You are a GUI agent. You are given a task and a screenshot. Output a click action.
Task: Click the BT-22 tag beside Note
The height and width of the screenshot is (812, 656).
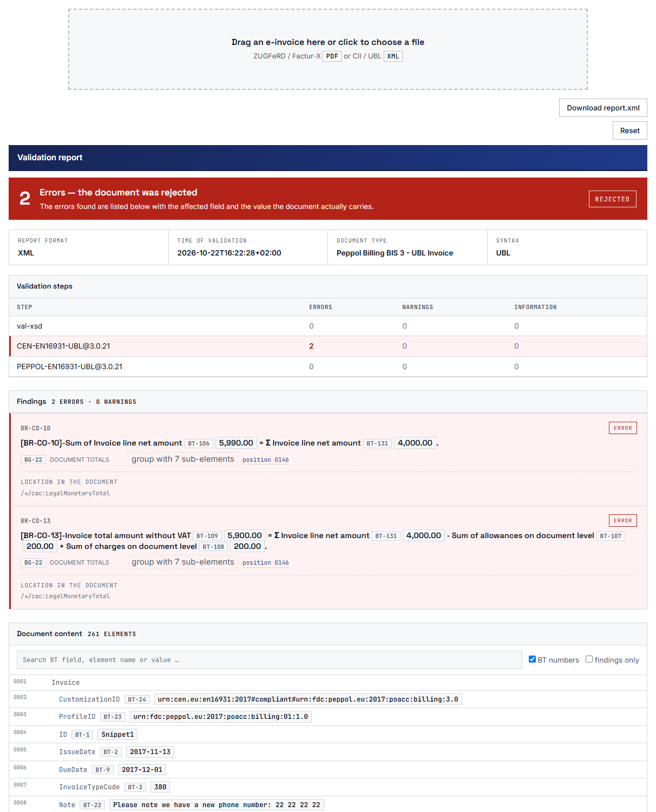click(x=93, y=805)
